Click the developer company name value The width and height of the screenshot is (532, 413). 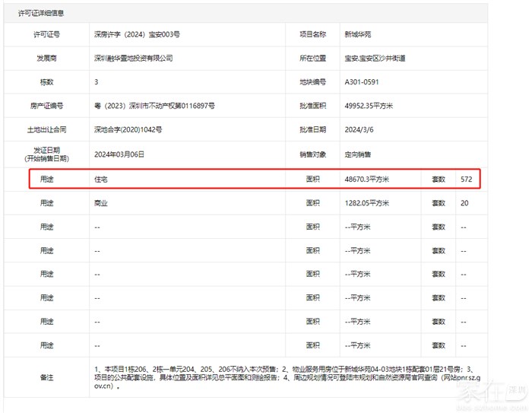pos(134,58)
